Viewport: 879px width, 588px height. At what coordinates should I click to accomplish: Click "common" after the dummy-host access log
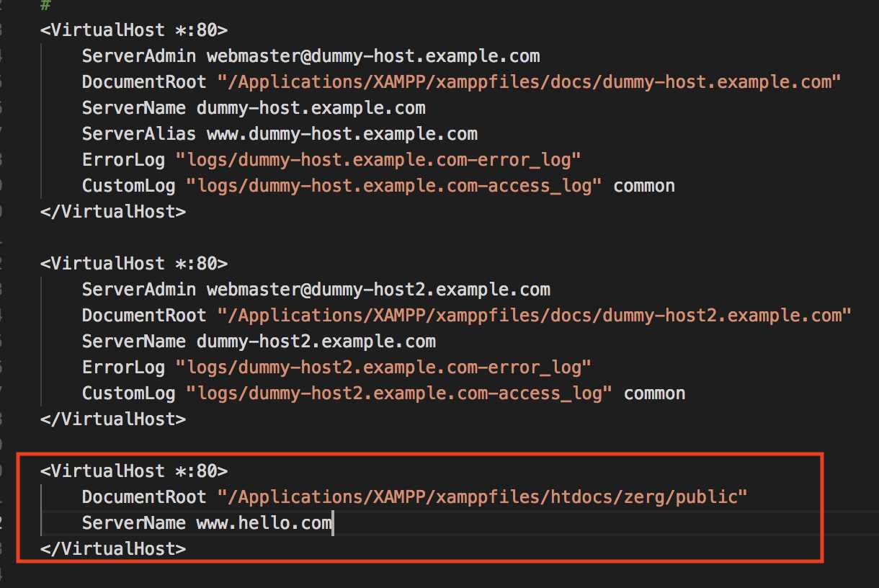(x=644, y=186)
